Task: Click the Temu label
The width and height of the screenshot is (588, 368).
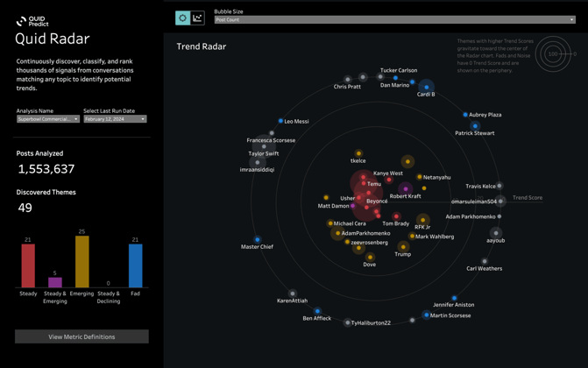Action: click(374, 184)
